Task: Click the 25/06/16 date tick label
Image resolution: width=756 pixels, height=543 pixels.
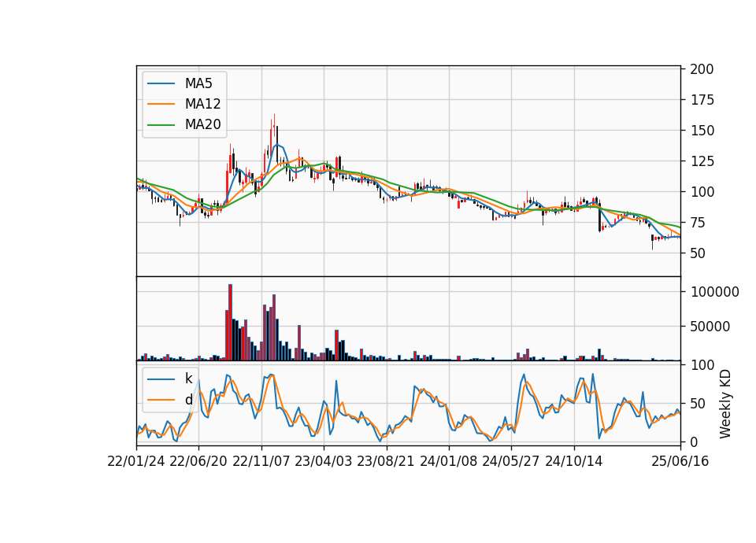Action: pyautogui.click(x=680, y=462)
